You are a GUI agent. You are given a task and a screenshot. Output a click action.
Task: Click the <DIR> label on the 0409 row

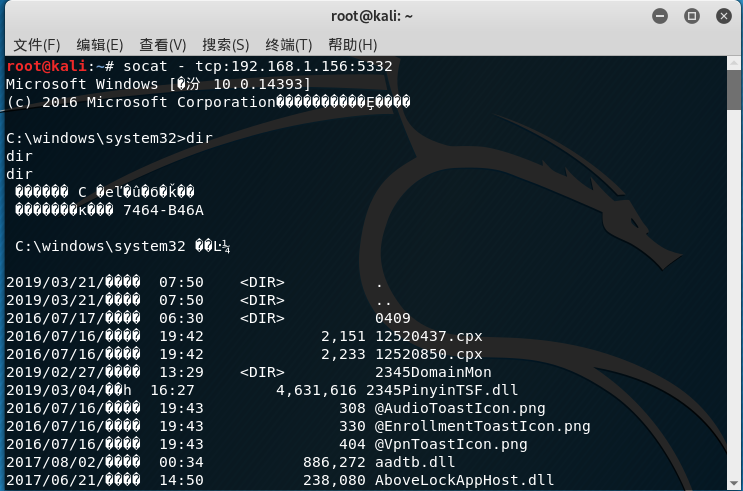(x=262, y=318)
